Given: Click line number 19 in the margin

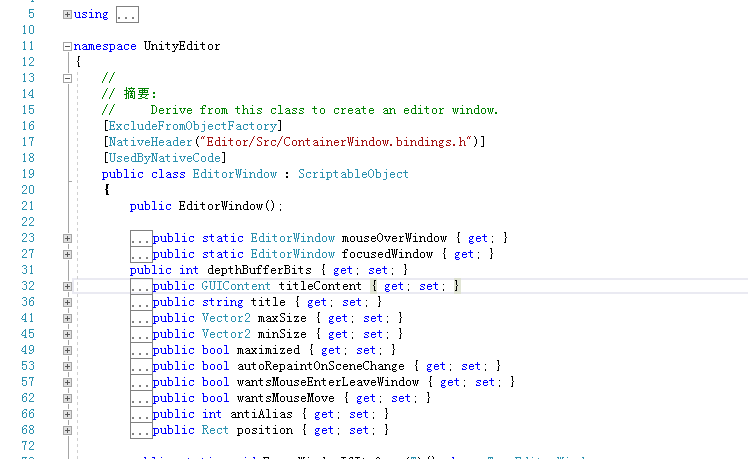Looking at the screenshot, I should (x=28, y=174).
